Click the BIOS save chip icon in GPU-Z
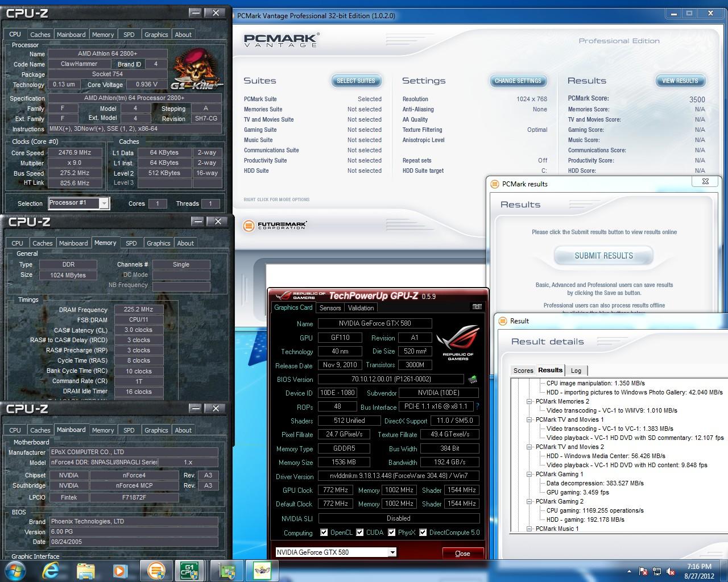The width and height of the screenshot is (728, 582). tap(472, 379)
